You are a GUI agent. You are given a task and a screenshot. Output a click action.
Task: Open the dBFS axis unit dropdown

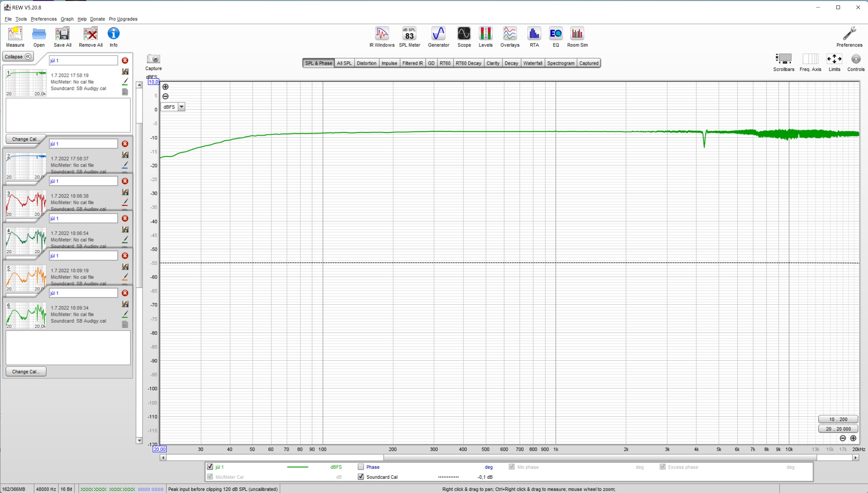pos(181,107)
